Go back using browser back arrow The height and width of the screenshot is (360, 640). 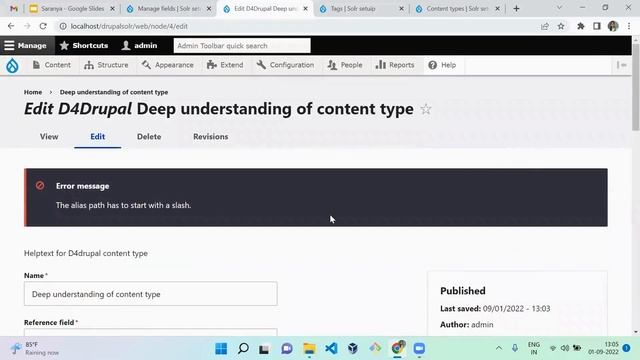click(11, 26)
